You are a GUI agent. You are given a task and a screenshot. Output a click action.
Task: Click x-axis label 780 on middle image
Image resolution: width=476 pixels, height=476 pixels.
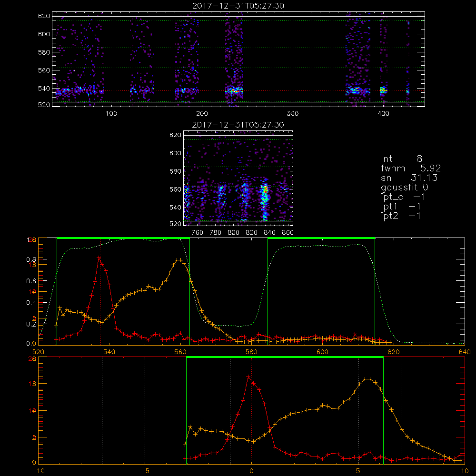click(x=216, y=233)
